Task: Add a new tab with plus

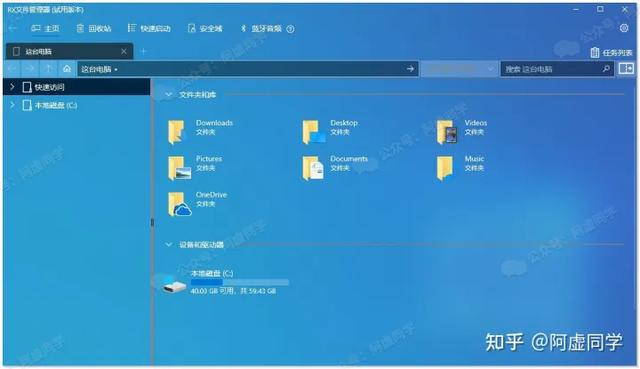Action: [143, 51]
